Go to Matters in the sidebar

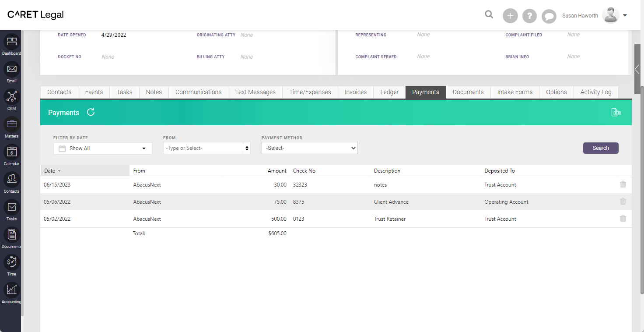pos(12,124)
